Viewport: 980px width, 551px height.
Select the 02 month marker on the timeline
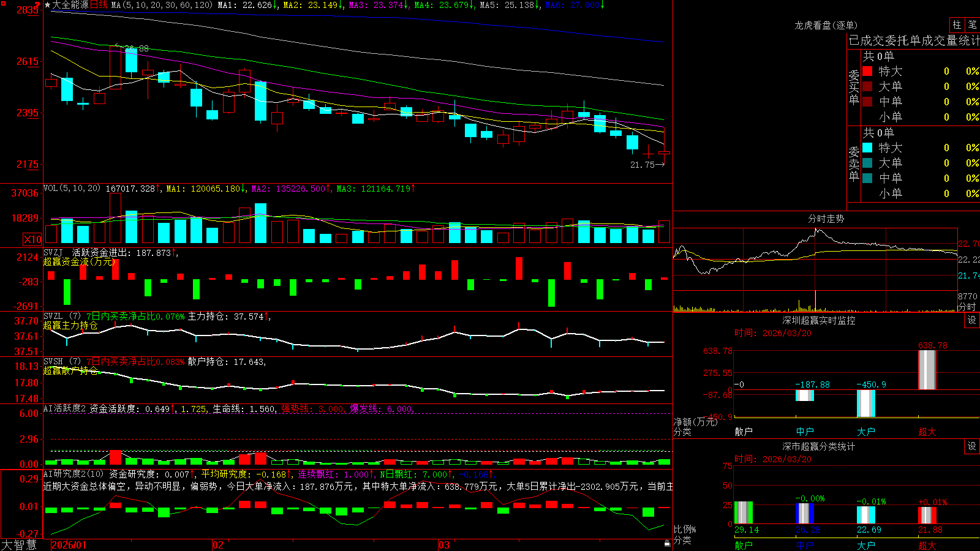[x=218, y=545]
